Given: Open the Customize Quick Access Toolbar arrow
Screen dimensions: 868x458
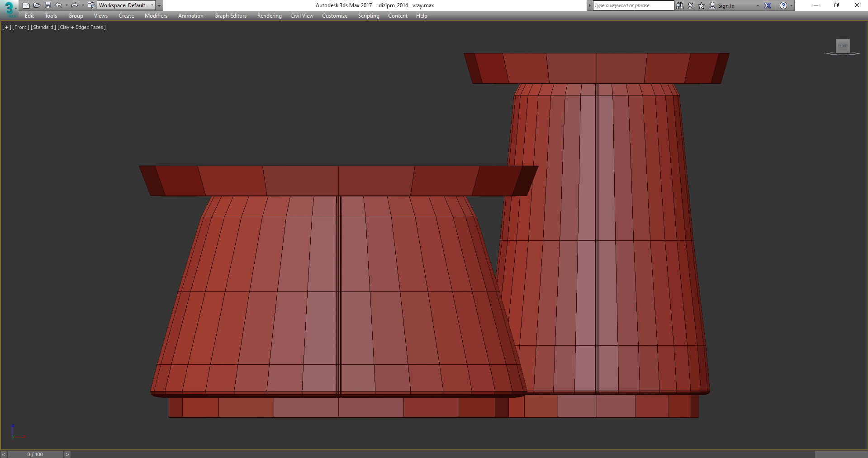Looking at the screenshot, I should (159, 5).
